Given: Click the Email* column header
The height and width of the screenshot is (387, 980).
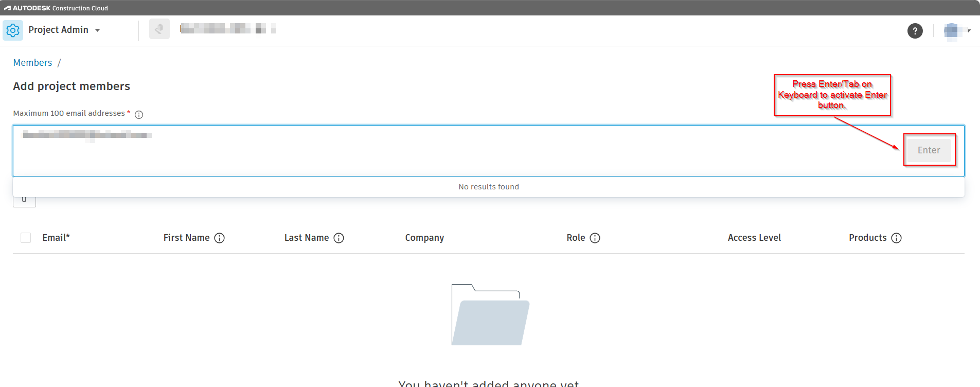Looking at the screenshot, I should point(56,238).
